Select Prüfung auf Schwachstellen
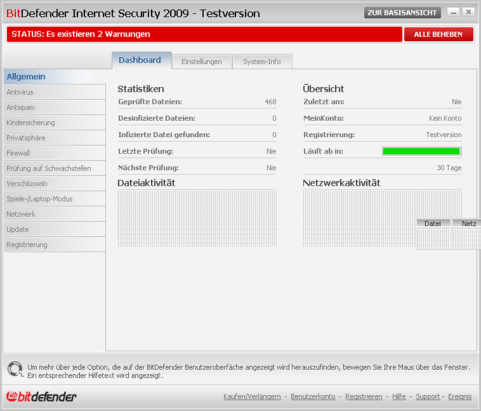The width and height of the screenshot is (481, 411). pos(55,168)
